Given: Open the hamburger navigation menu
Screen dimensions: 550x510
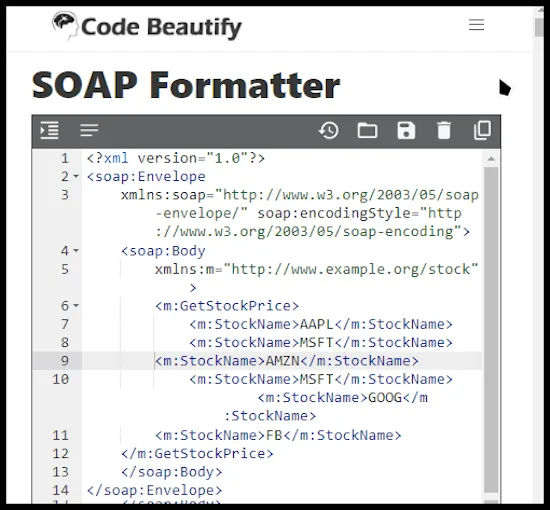Looking at the screenshot, I should 476,25.
